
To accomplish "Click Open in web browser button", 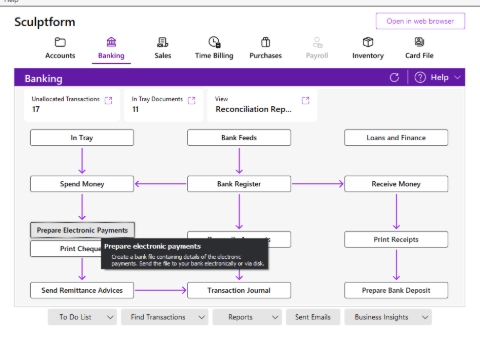I will tap(420, 21).
